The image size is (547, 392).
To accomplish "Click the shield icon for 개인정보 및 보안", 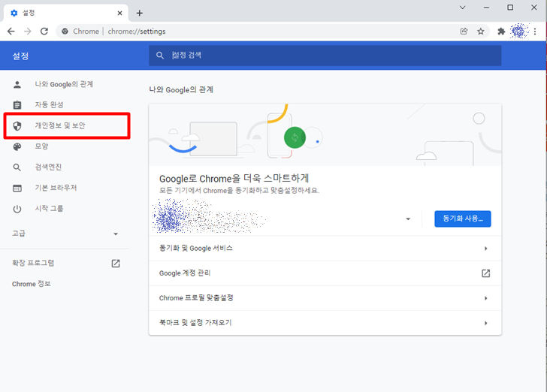I will [x=17, y=126].
